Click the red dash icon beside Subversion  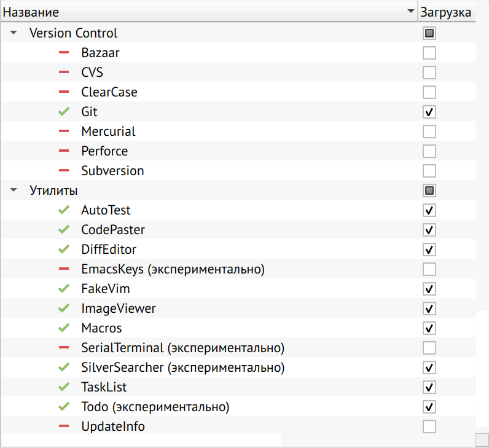[x=64, y=171]
